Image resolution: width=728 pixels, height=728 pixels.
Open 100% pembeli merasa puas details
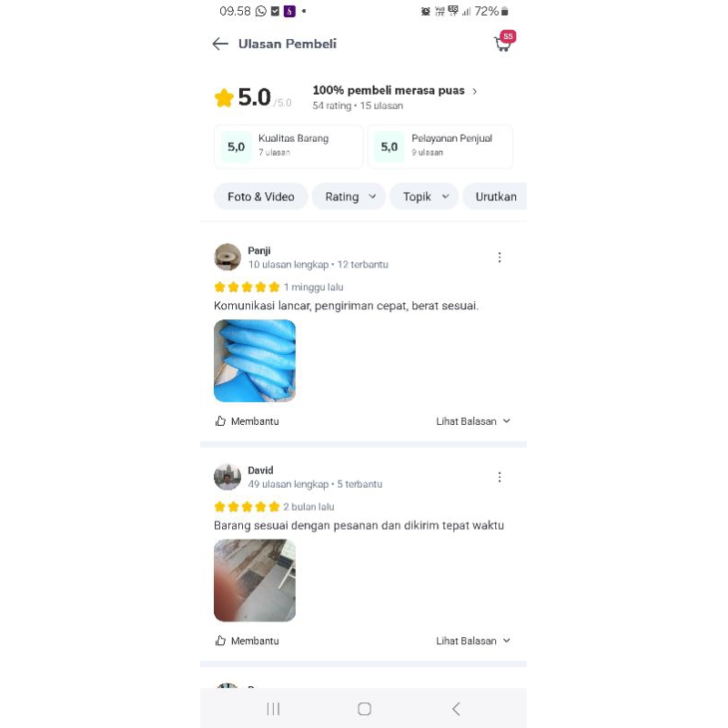click(x=395, y=90)
